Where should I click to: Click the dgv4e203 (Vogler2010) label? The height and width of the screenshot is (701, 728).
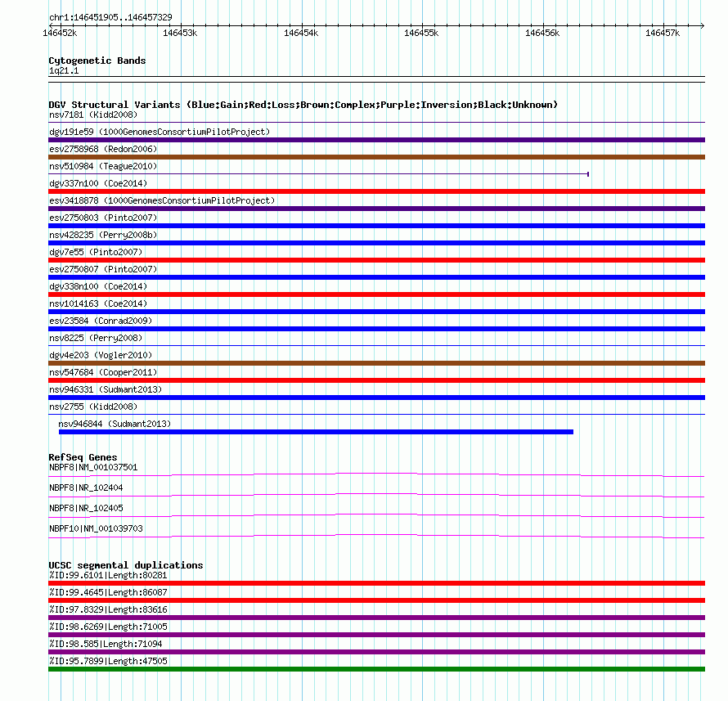[x=101, y=355]
